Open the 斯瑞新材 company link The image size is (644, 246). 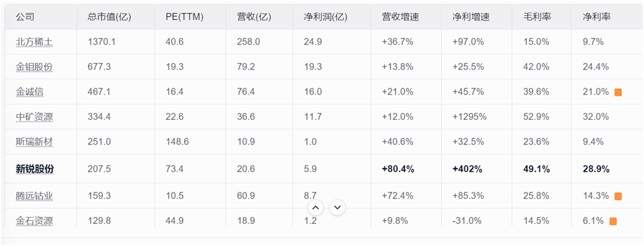pyautogui.click(x=35, y=142)
